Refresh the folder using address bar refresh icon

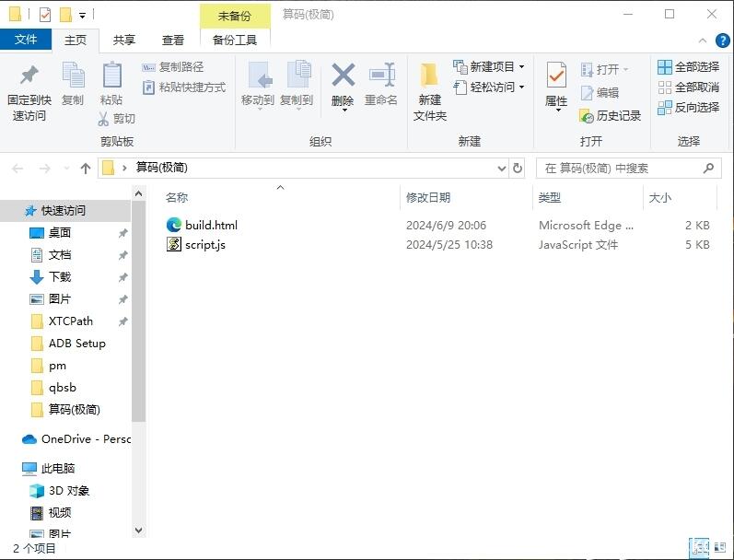coord(518,169)
